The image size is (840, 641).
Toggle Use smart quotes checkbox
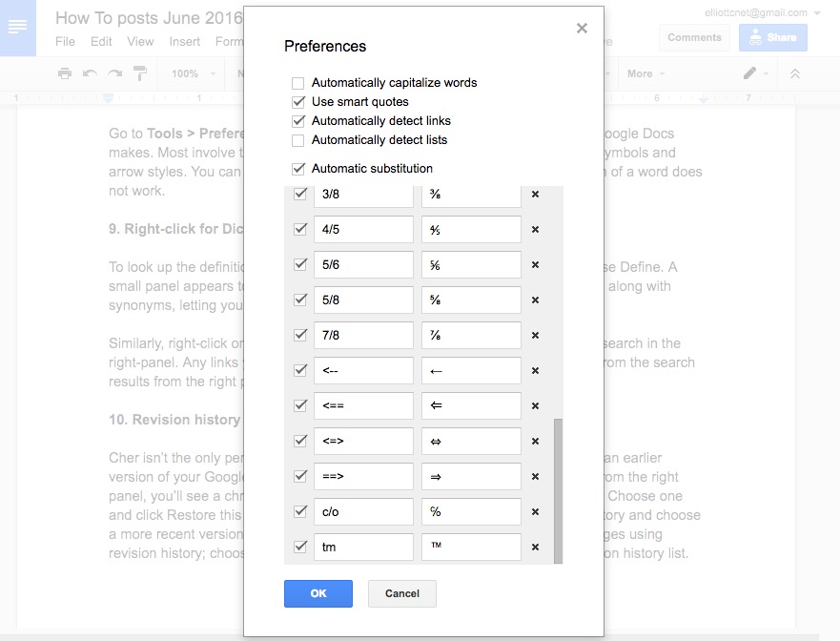pos(298,102)
